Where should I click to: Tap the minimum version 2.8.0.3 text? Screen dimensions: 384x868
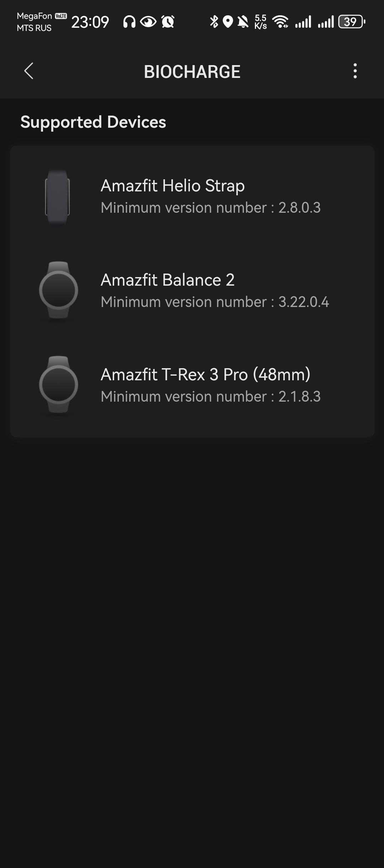pyautogui.click(x=210, y=208)
